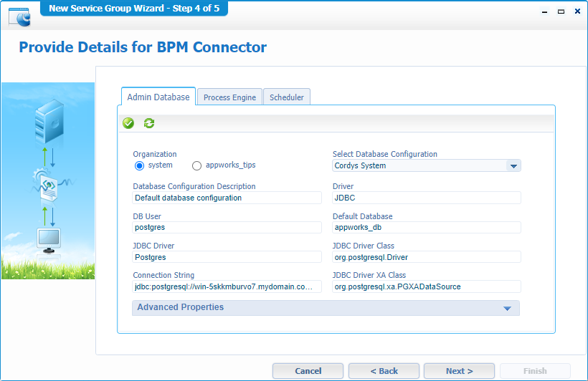
Task: Click the Default Database field appworks_db
Action: point(427,228)
